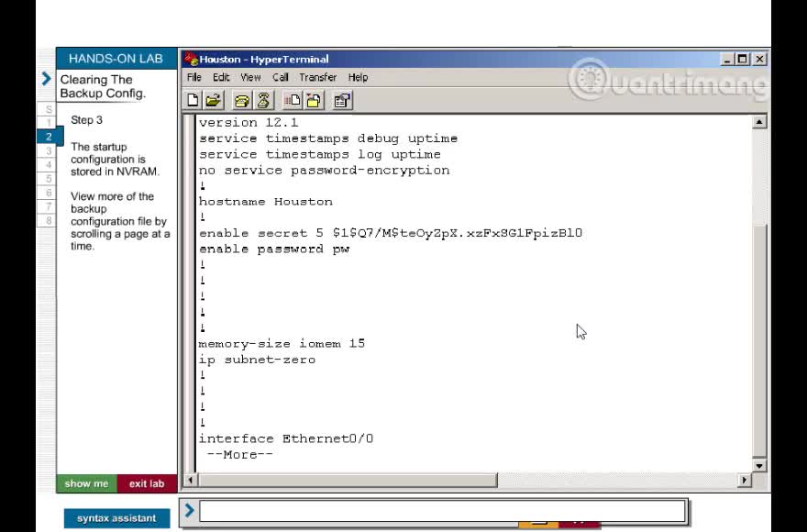Click the terminal scroll up arrow
The height and width of the screenshot is (532, 807).
point(759,122)
